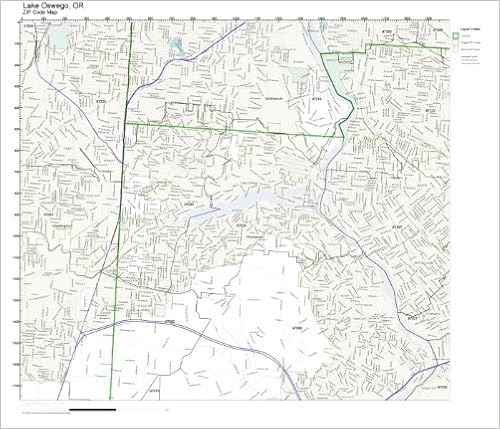Image resolution: width=500 pixels, height=429 pixels.
Task: Click the "Lake Oswego, OR" map title
Action: (53, 5)
